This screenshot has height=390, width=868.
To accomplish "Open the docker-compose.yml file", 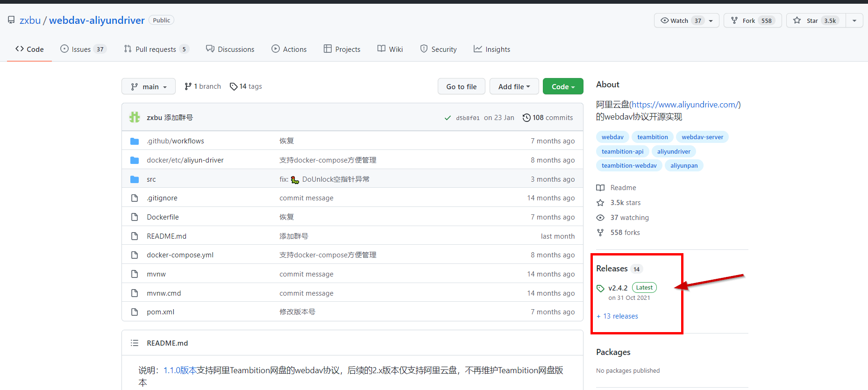I will [x=180, y=255].
